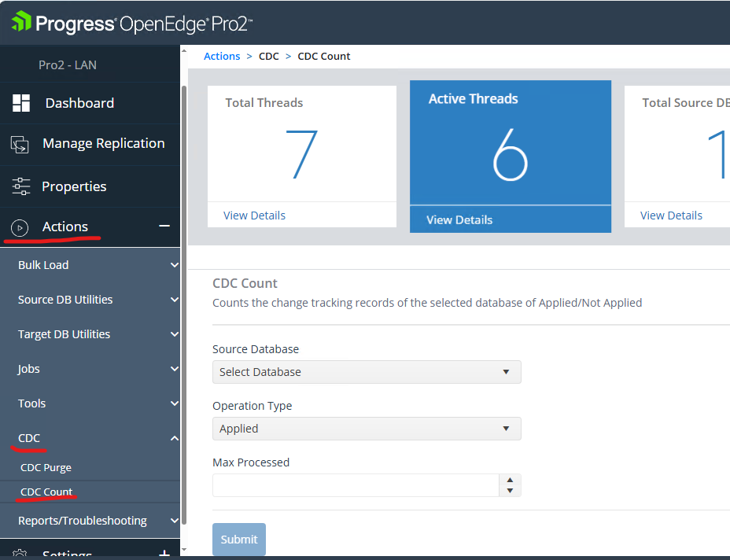The height and width of the screenshot is (560, 730).
Task: Click the Actions play-circle icon
Action: 20,227
